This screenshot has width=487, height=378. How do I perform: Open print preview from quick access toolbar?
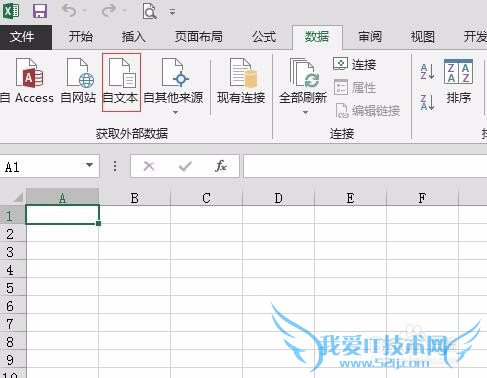point(149,11)
